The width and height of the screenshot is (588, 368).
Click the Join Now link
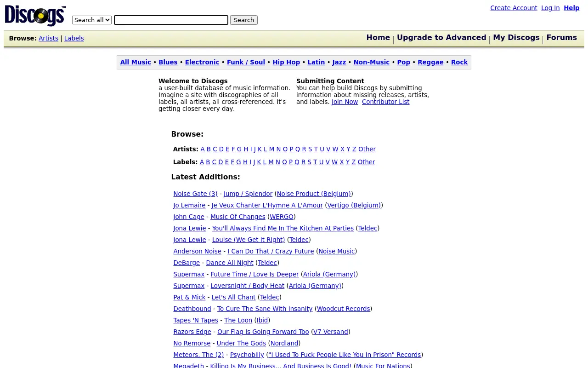(x=345, y=102)
